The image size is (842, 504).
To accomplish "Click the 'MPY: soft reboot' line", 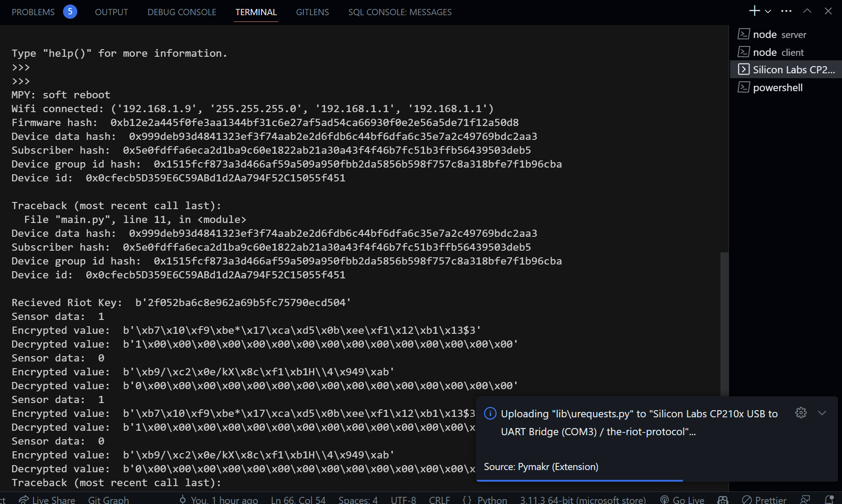I will pos(61,95).
